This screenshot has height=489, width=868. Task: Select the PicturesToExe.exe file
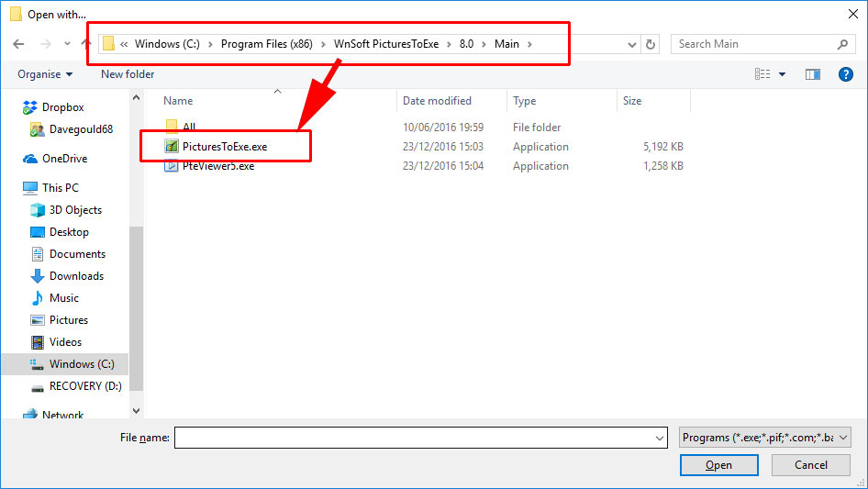click(x=225, y=147)
